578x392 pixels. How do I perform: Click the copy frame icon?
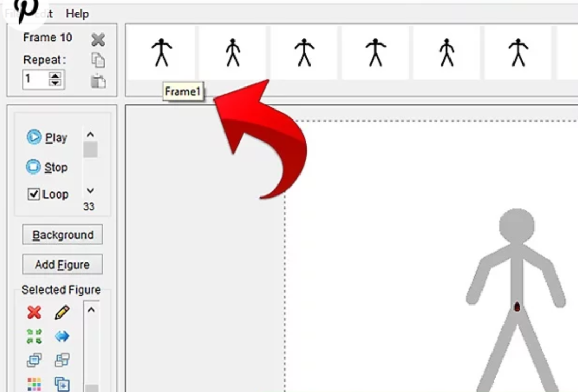tap(99, 60)
